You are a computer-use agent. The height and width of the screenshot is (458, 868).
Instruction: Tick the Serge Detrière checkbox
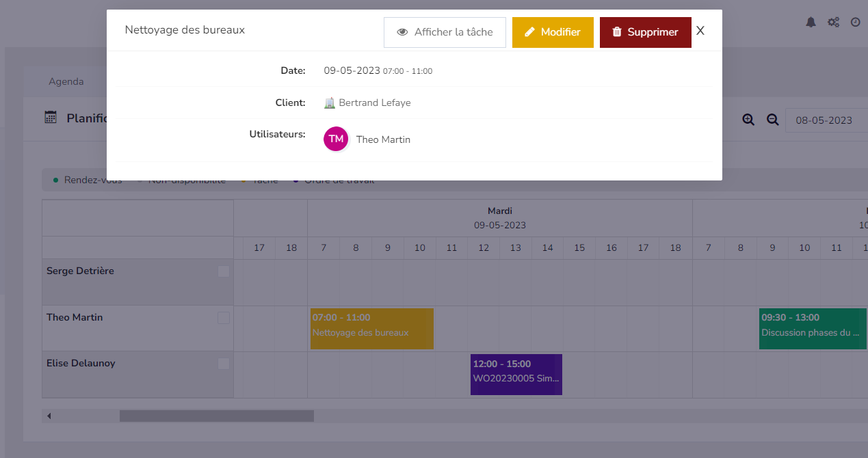tap(224, 271)
